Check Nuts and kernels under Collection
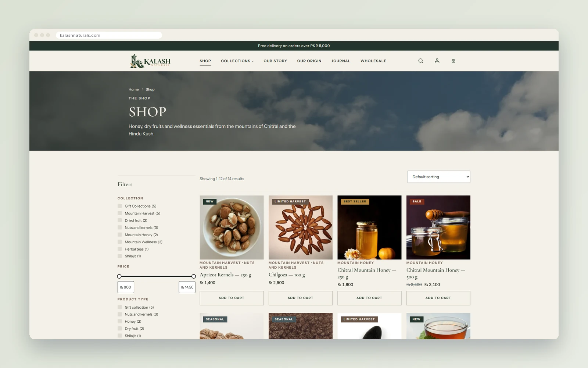Image resolution: width=588 pixels, height=368 pixels. (x=120, y=227)
